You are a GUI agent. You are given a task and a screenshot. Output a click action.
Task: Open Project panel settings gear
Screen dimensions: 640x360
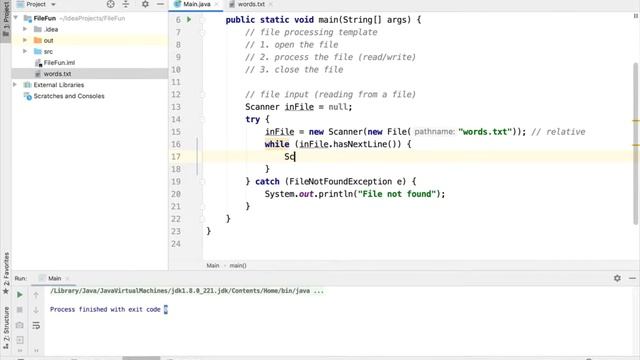(145, 4)
